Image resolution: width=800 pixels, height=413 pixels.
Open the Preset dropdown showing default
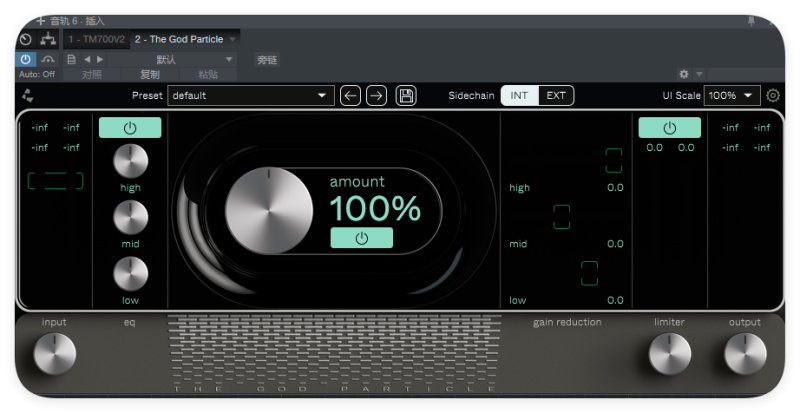(x=250, y=96)
